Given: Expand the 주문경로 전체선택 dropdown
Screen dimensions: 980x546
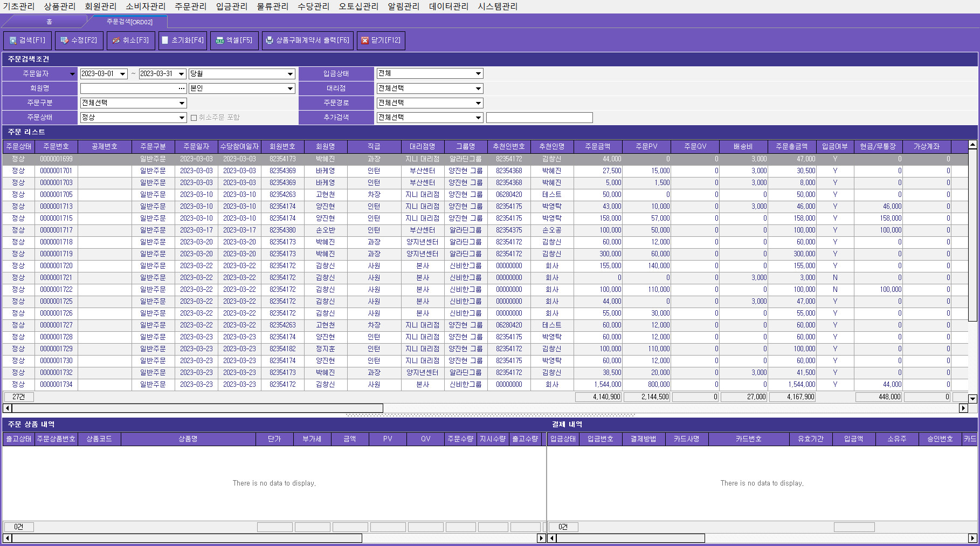Looking at the screenshot, I should 478,103.
